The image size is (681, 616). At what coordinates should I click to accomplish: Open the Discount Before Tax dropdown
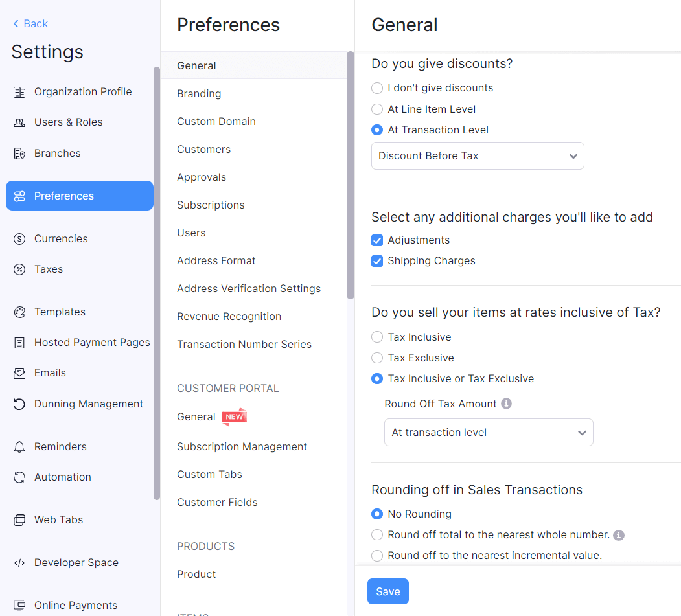(x=478, y=156)
